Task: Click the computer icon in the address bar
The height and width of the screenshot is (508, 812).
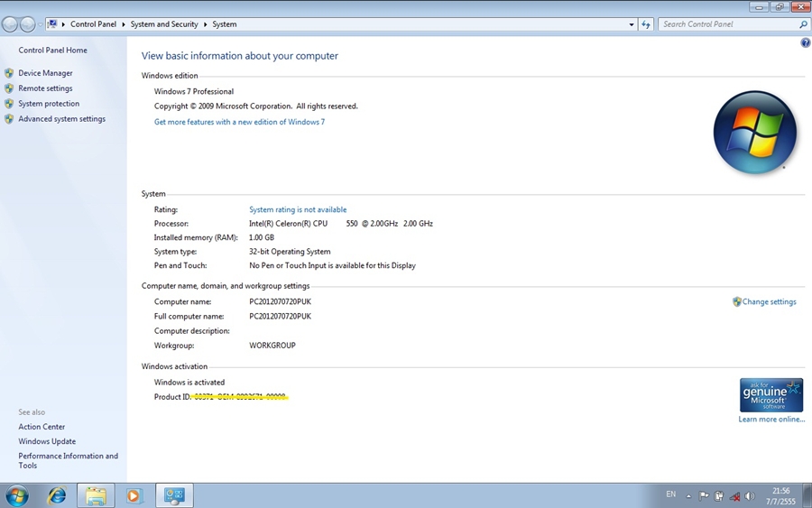Action: pyautogui.click(x=52, y=23)
